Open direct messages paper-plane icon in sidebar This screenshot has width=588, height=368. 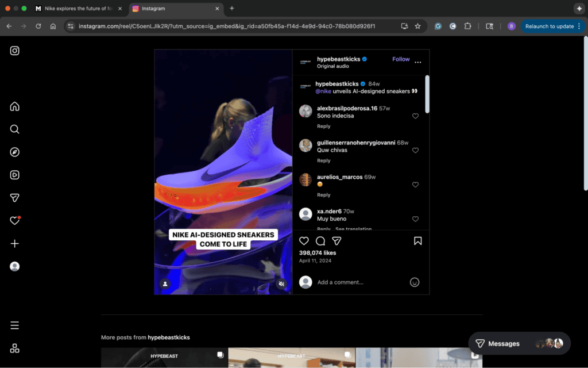coord(14,198)
